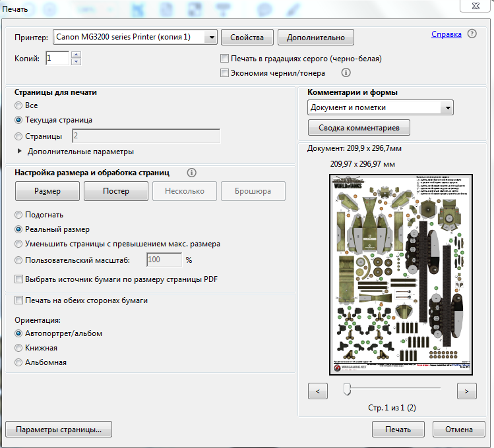494x448 pixels.
Task: Click the help question mark icon near Справка
Action: click(472, 34)
